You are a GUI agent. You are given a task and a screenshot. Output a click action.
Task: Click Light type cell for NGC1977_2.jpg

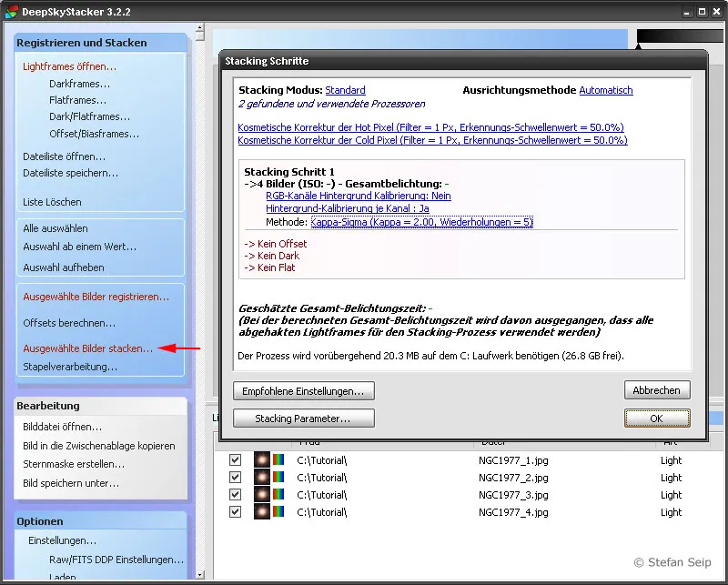671,478
